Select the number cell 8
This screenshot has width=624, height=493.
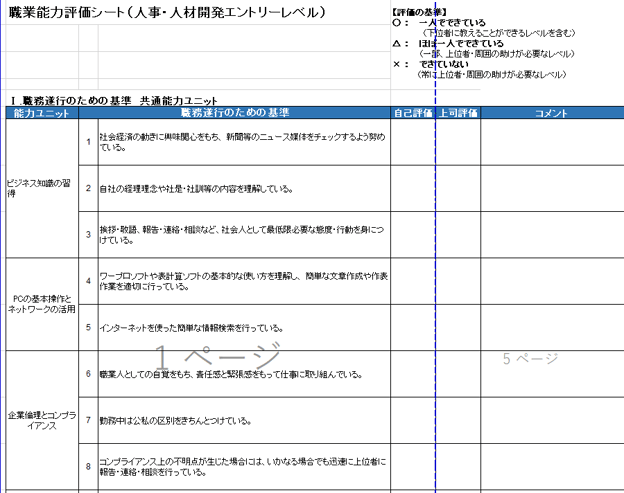pyautogui.click(x=88, y=467)
